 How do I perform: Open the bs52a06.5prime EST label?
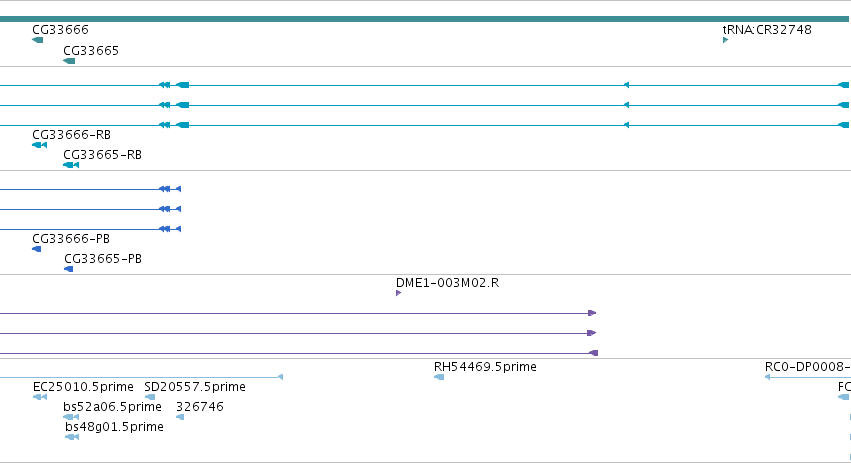tap(112, 407)
